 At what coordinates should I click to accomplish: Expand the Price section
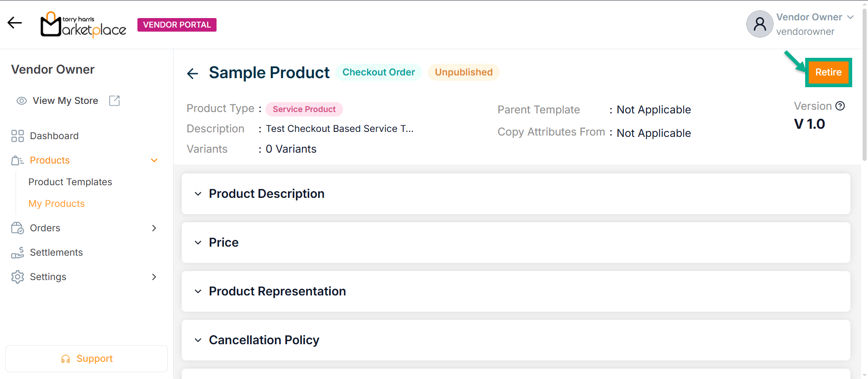click(198, 243)
